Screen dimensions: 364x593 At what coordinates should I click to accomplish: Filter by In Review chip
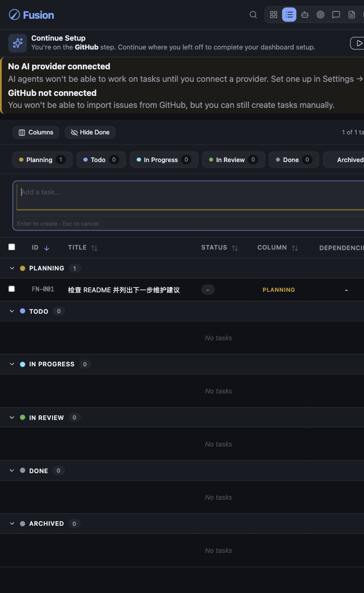point(234,159)
